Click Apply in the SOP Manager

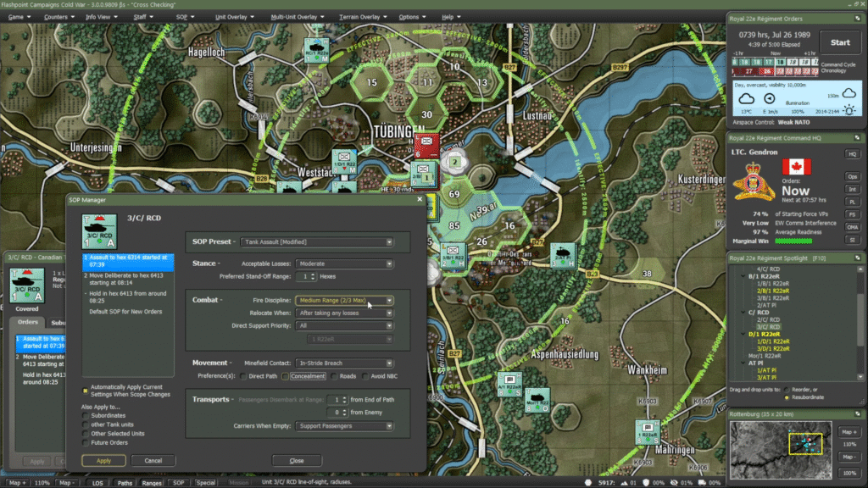[x=103, y=460]
